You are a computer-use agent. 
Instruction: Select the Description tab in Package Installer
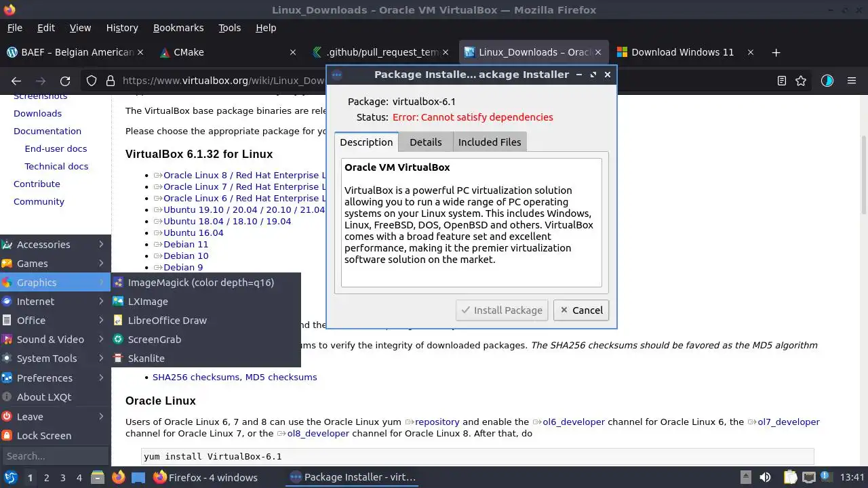[x=366, y=142]
